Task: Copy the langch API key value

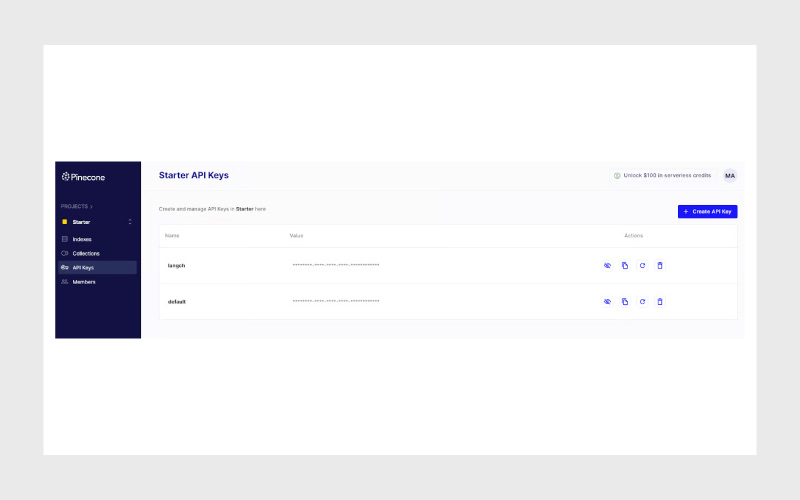Action: [x=625, y=265]
